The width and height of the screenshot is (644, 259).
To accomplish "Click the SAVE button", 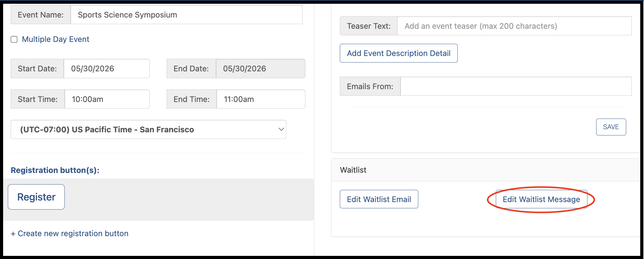I will 611,127.
